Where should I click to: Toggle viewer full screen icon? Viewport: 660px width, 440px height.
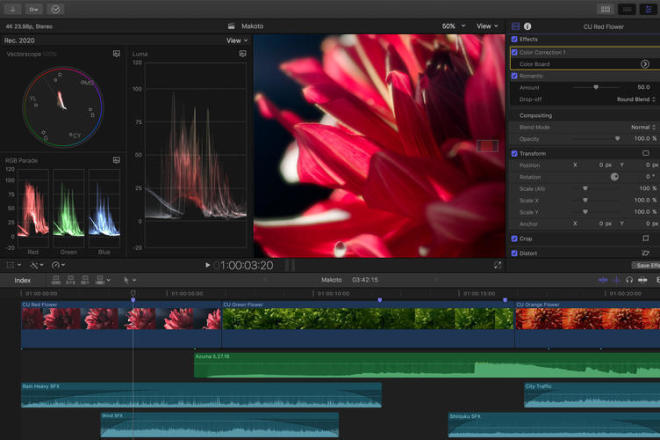click(498, 265)
